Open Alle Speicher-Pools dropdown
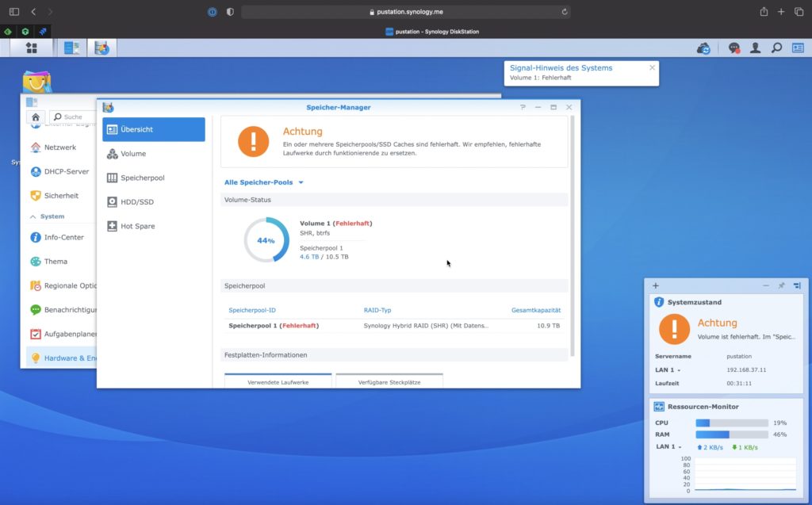This screenshot has width=812, height=505. 263,182
